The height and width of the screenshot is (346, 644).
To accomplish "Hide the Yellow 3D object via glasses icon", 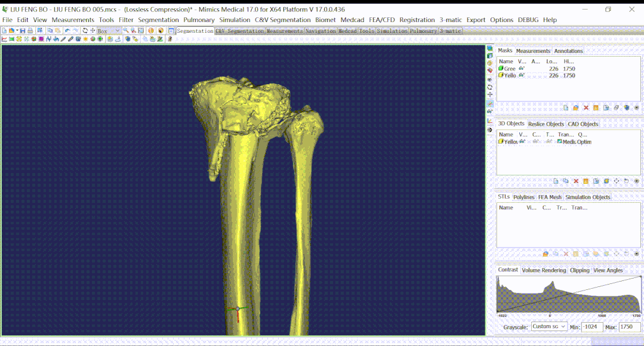I will (522, 142).
